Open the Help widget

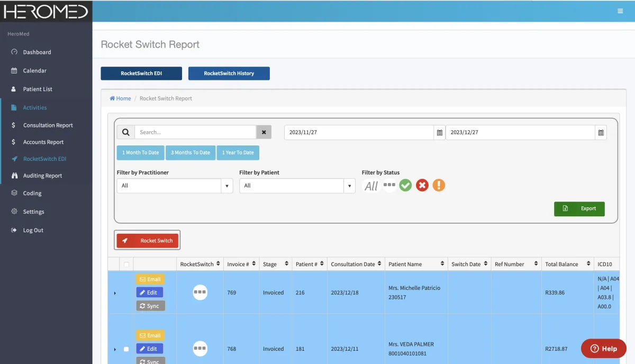[x=604, y=349]
